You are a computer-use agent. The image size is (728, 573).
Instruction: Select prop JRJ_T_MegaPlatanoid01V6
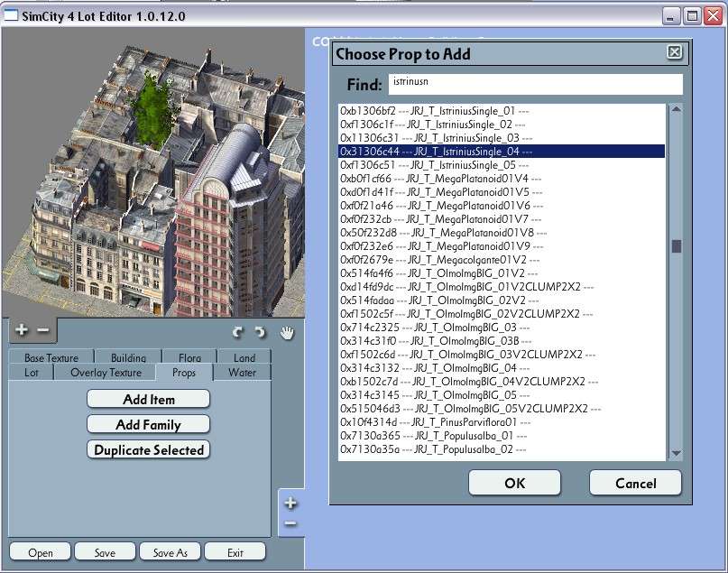pos(502,205)
